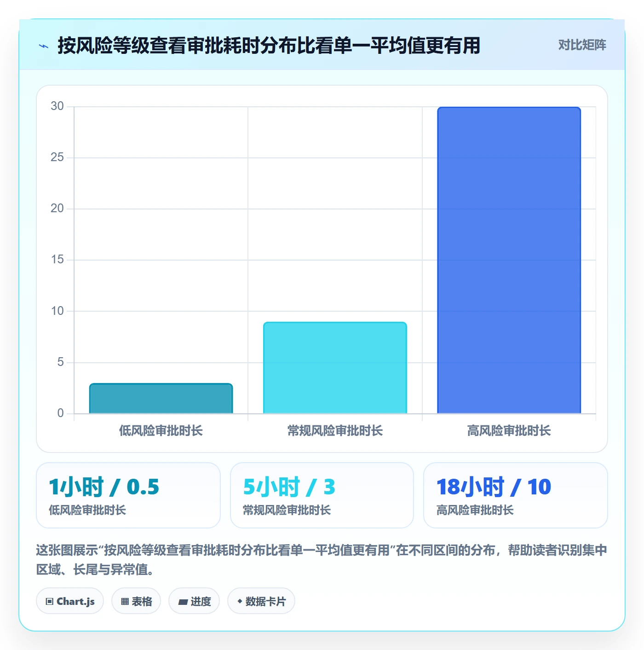Click the 表格 tag chip
The height and width of the screenshot is (650, 644).
(x=136, y=601)
